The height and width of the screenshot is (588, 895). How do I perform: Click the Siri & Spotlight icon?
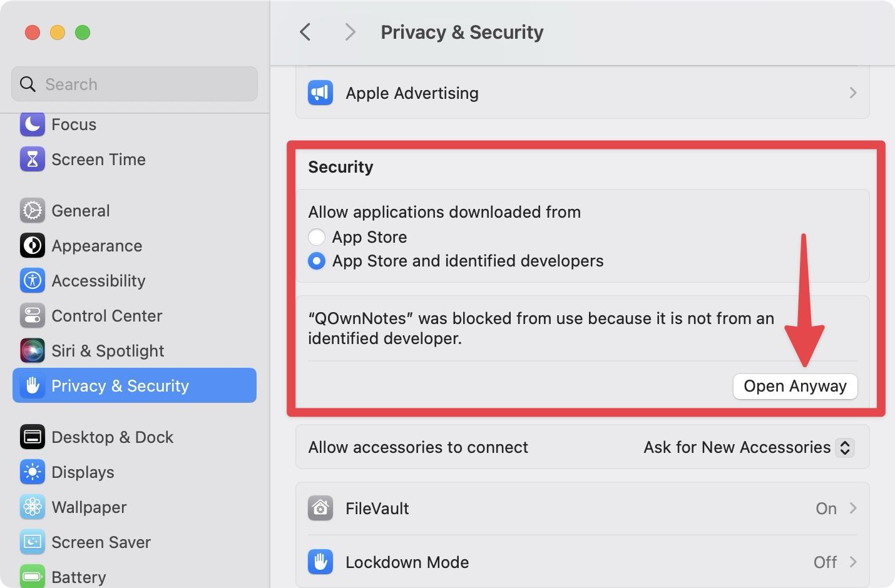point(32,351)
